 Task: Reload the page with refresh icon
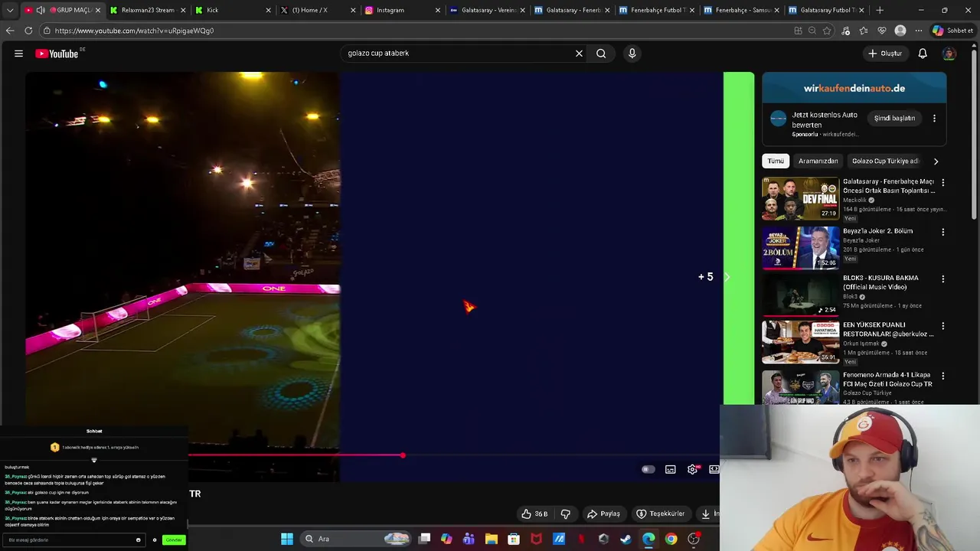click(28, 31)
